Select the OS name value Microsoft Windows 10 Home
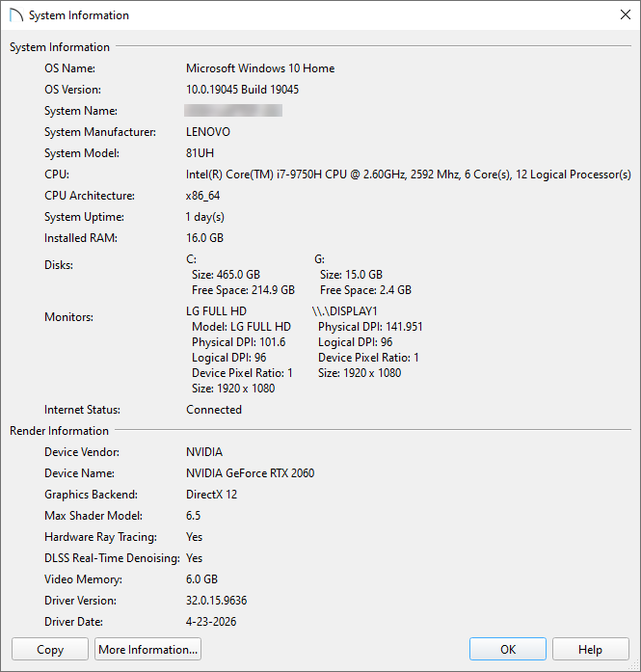This screenshot has width=641, height=672. coord(260,68)
